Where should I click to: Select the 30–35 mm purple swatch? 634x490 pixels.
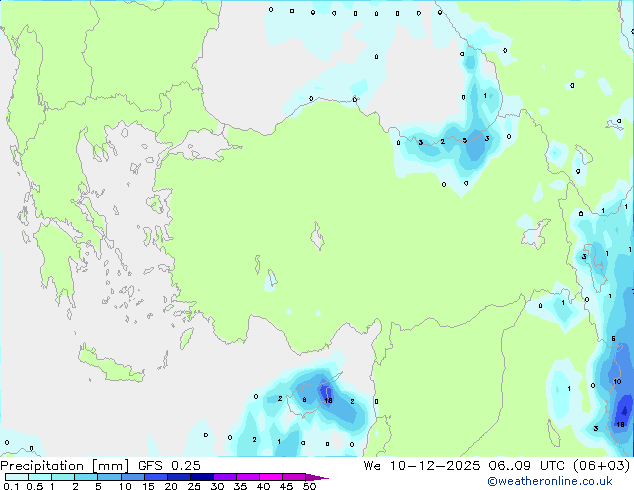pos(225,477)
